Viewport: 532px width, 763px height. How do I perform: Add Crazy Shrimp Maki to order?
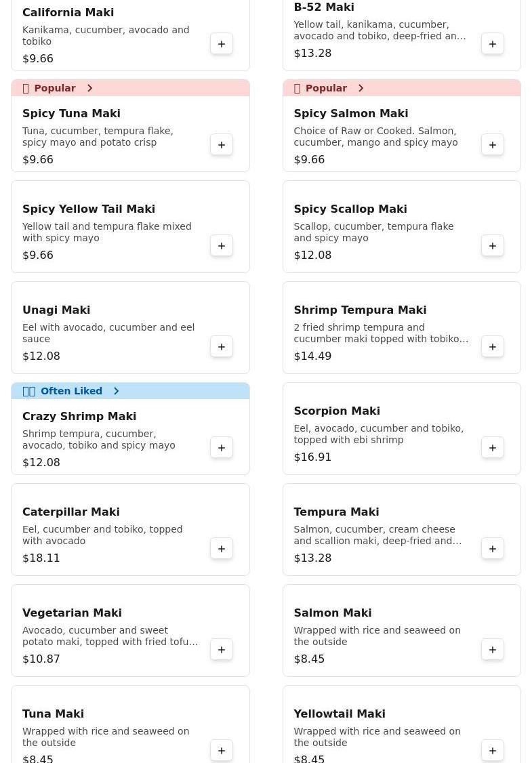pyautogui.click(x=222, y=448)
